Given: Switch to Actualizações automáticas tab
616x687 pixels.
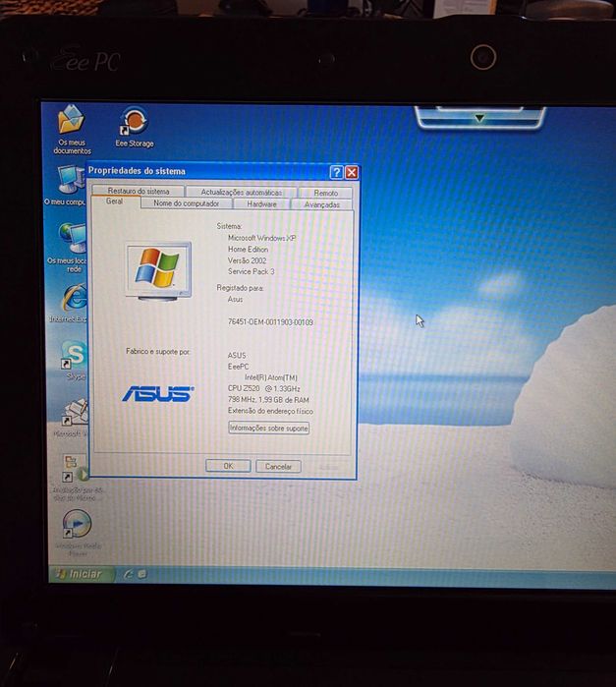Looking at the screenshot, I should point(241,192).
